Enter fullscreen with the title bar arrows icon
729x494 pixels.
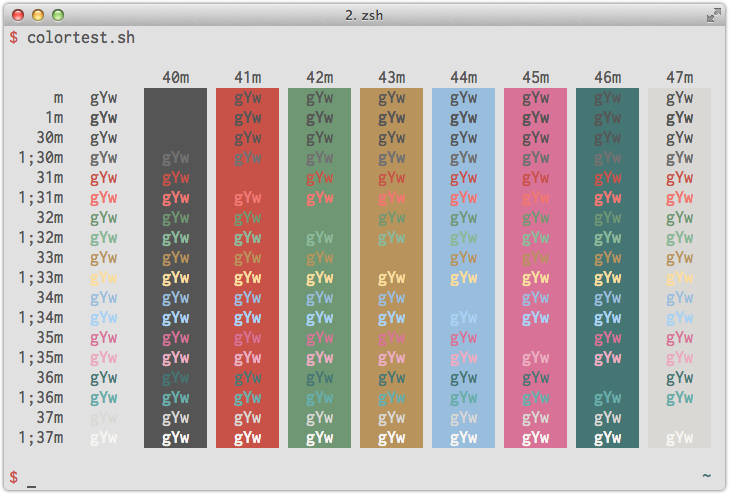pos(713,15)
